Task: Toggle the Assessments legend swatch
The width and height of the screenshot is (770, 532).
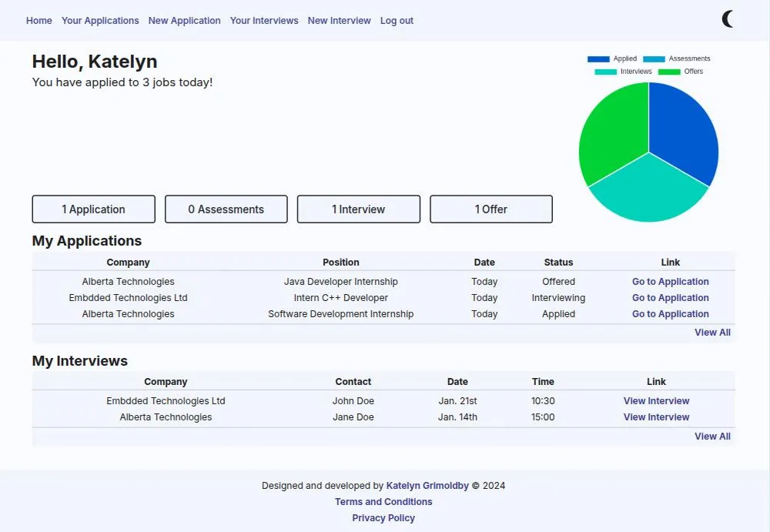Action: tap(654, 59)
